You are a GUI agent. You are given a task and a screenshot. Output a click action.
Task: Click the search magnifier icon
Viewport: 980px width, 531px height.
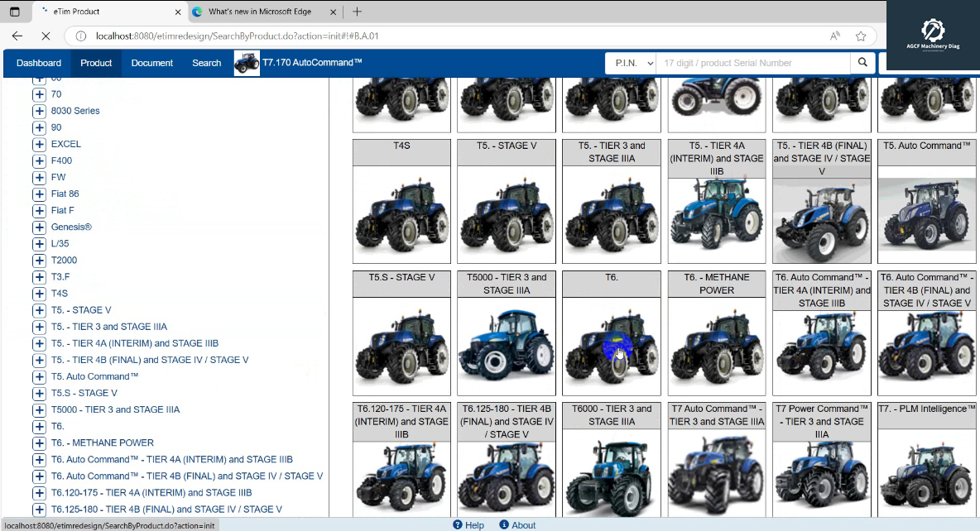tap(862, 62)
